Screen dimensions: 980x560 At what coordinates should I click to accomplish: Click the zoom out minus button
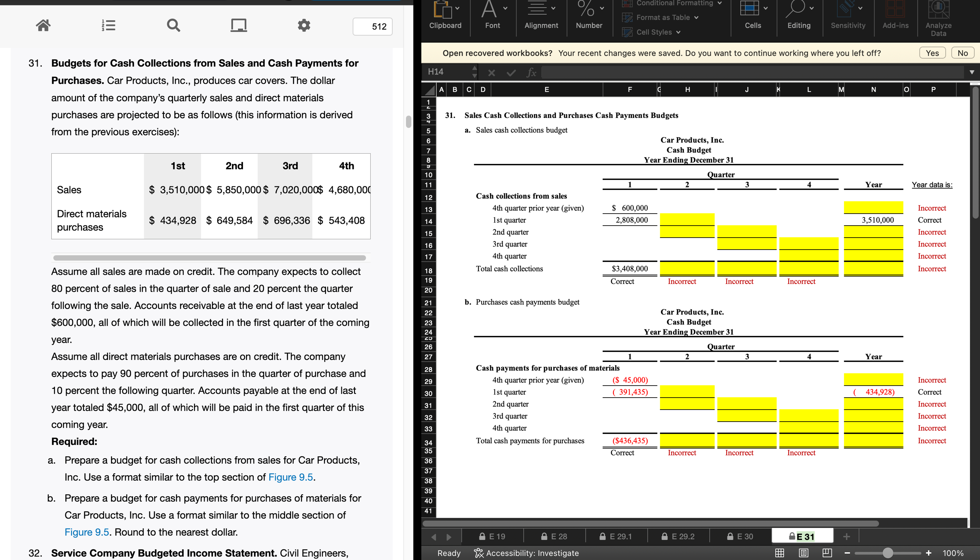click(847, 553)
